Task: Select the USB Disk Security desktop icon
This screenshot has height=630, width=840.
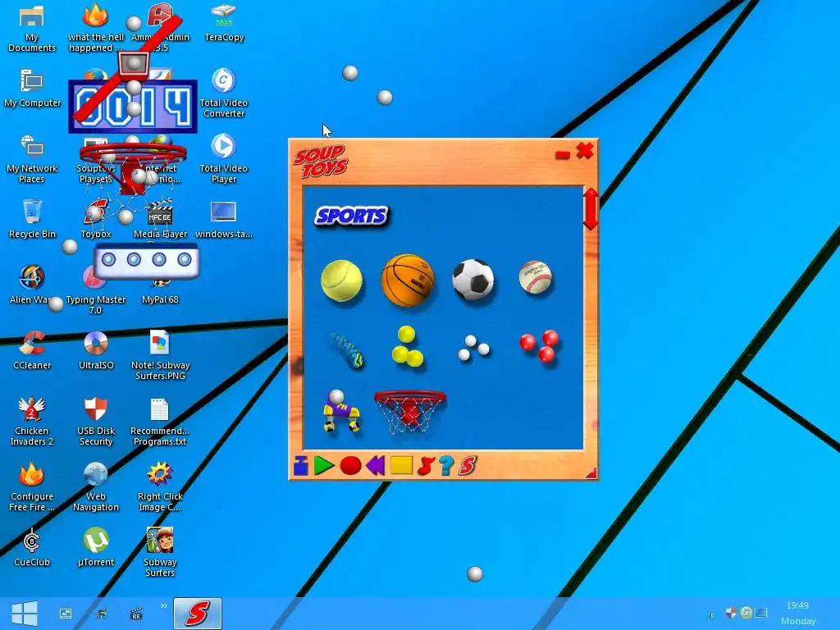Action: coord(96,422)
